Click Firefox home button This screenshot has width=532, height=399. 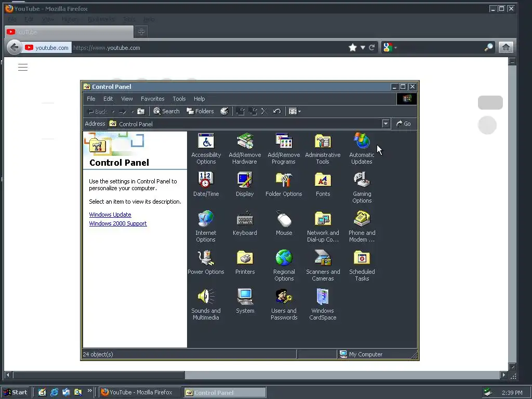click(506, 47)
